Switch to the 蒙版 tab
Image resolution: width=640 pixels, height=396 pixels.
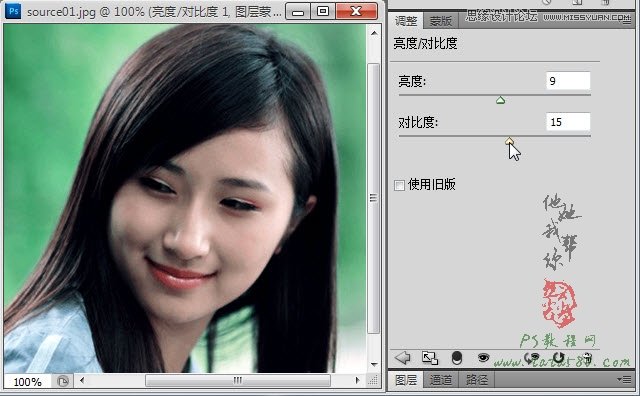pyautogui.click(x=441, y=20)
